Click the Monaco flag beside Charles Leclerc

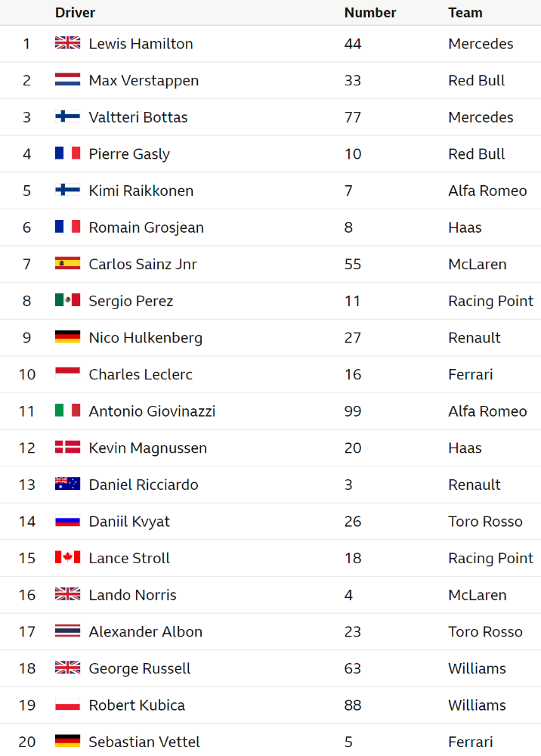coord(67,373)
